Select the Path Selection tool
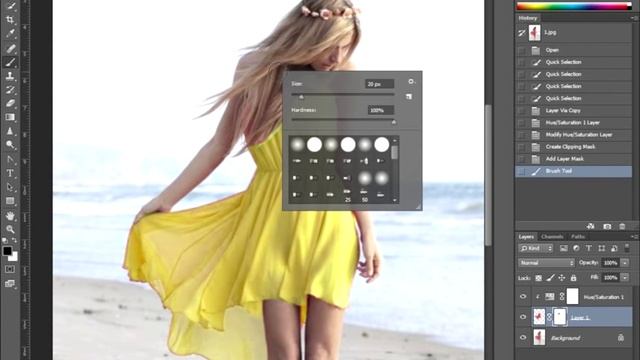The width and height of the screenshot is (640, 360). coord(10,187)
